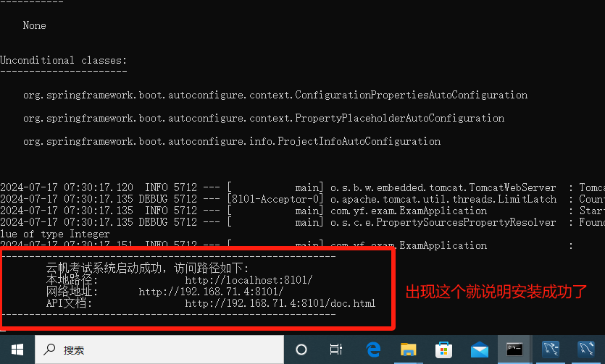The image size is (605, 364).
Task: Open the Windows Start menu
Action: (x=17, y=350)
